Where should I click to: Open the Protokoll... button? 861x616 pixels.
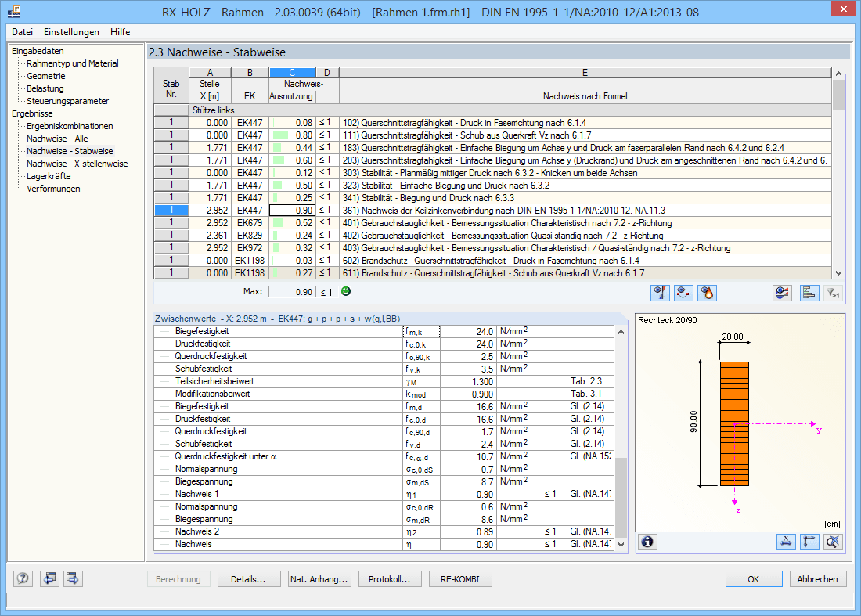point(389,579)
